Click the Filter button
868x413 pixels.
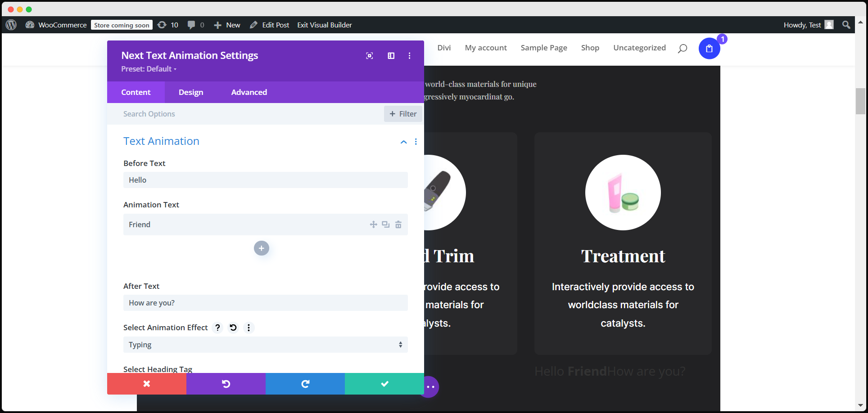[403, 114]
